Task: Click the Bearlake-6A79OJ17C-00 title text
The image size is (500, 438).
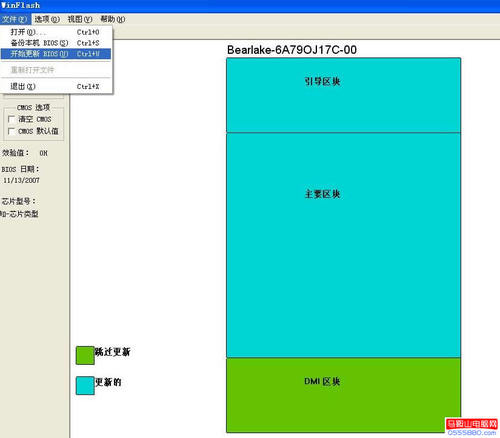Action: tap(292, 50)
